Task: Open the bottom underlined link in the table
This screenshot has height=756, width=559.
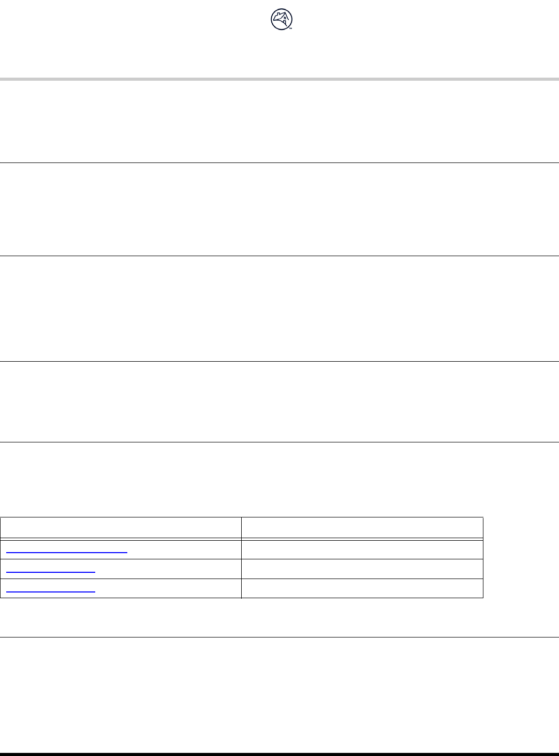Action: pos(51,590)
